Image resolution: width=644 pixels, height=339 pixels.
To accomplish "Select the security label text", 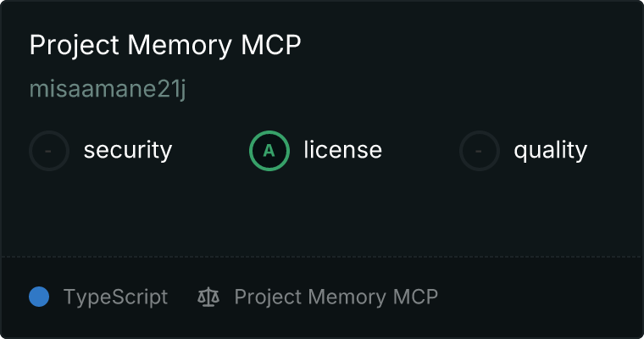I will click(x=128, y=150).
